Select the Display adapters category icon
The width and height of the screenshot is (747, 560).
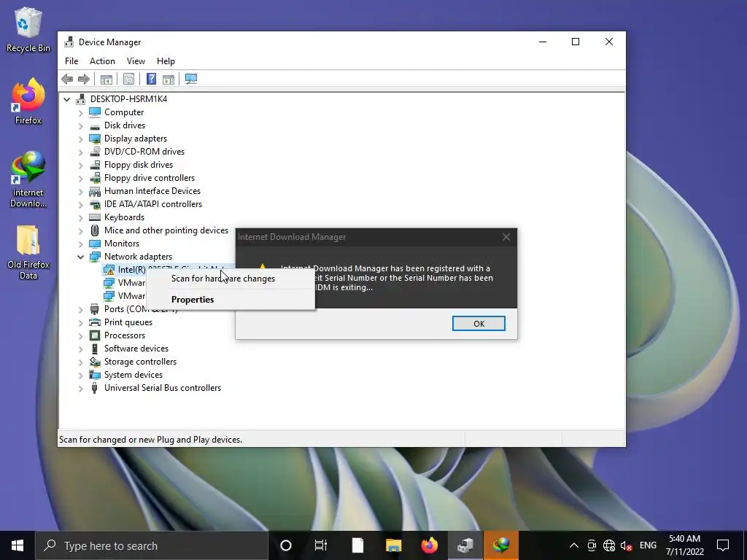tap(95, 139)
